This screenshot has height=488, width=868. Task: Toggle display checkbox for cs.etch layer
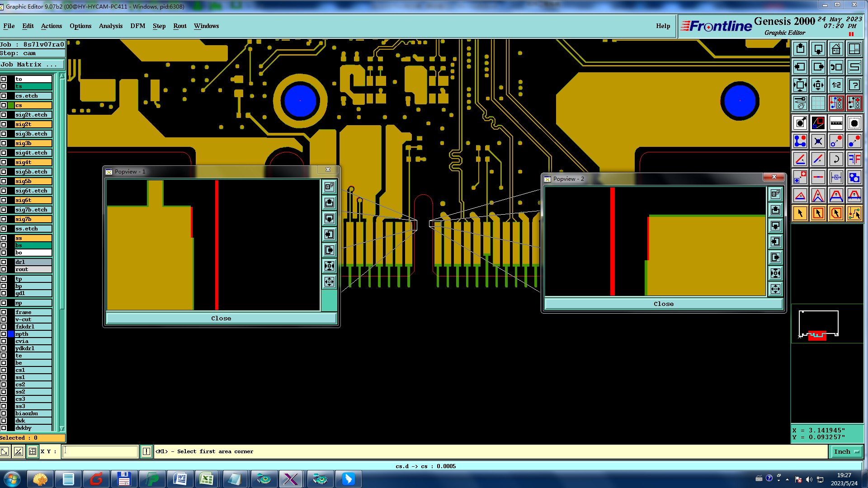click(4, 96)
